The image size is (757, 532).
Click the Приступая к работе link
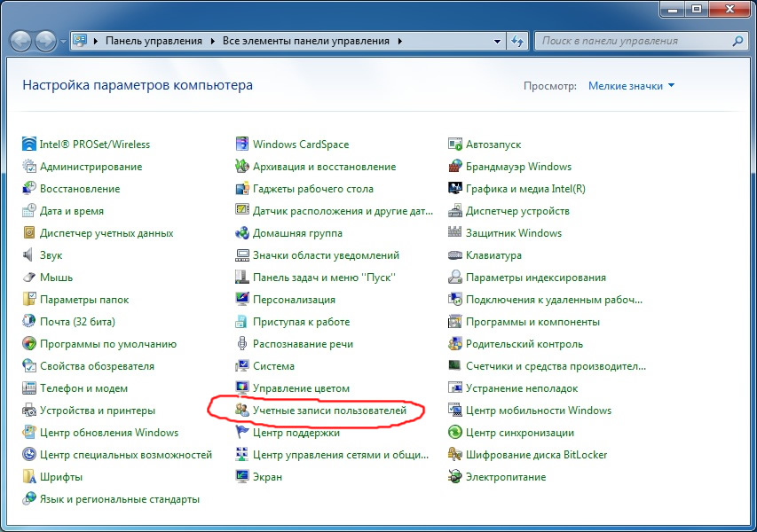(301, 322)
